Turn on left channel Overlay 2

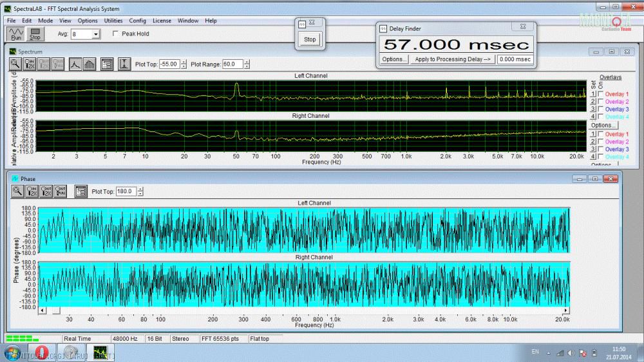pos(600,102)
